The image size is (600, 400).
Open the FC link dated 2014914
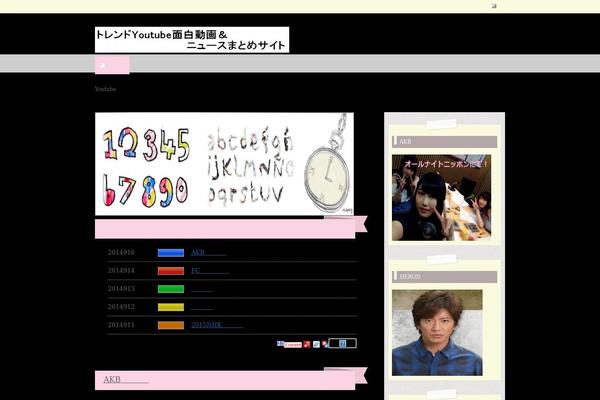click(210, 271)
